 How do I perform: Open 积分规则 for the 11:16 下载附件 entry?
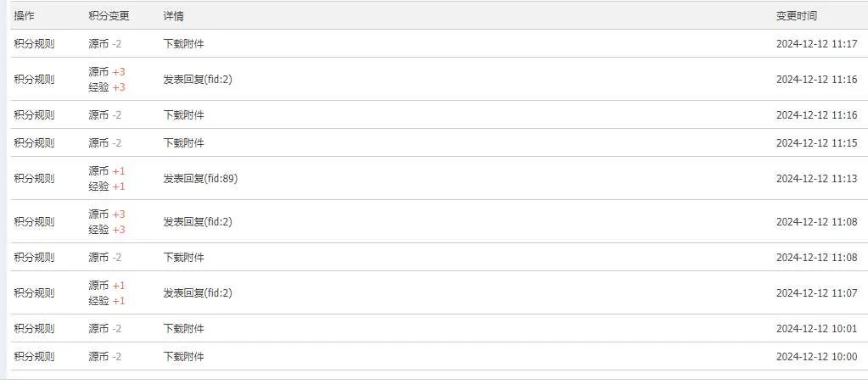coord(34,115)
